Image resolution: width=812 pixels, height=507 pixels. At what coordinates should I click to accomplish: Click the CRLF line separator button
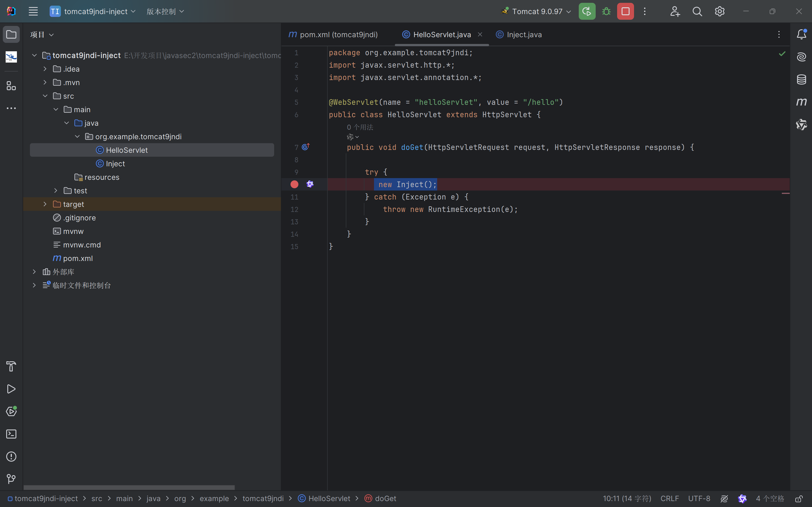[669, 499]
